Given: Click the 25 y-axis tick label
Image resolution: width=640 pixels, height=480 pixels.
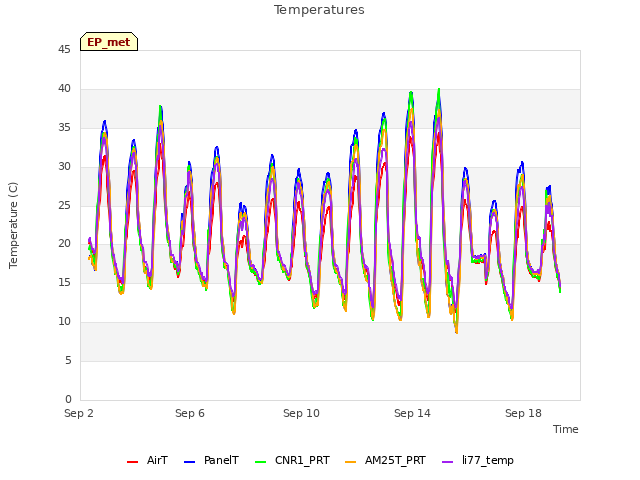Looking at the screenshot, I should point(64,205).
